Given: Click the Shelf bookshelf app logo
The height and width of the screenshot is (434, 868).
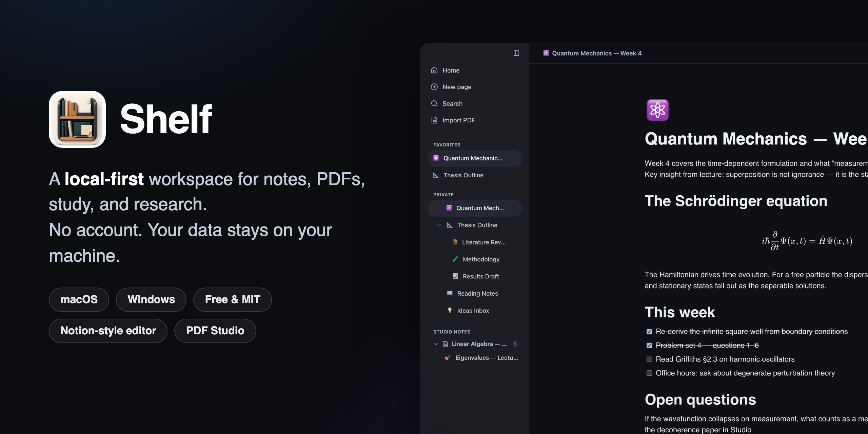Looking at the screenshot, I should (x=77, y=119).
